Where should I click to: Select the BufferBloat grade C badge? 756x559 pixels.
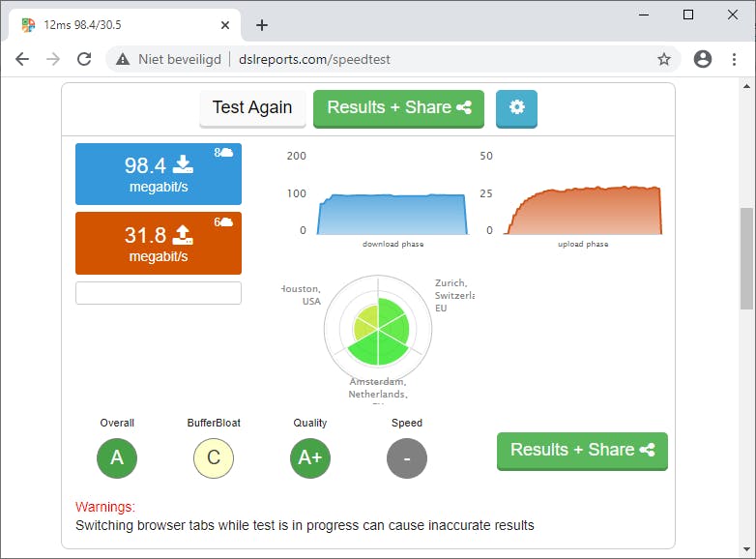[214, 457]
